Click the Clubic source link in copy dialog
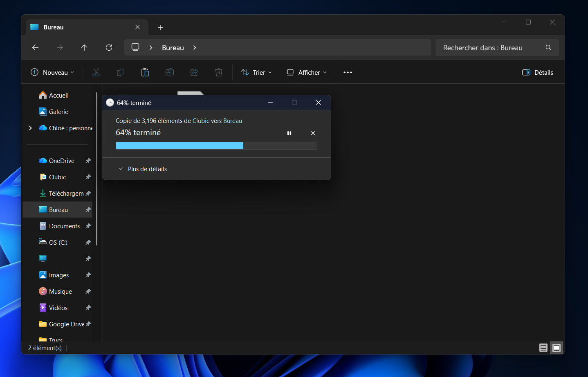The width and height of the screenshot is (588, 377). (x=201, y=121)
